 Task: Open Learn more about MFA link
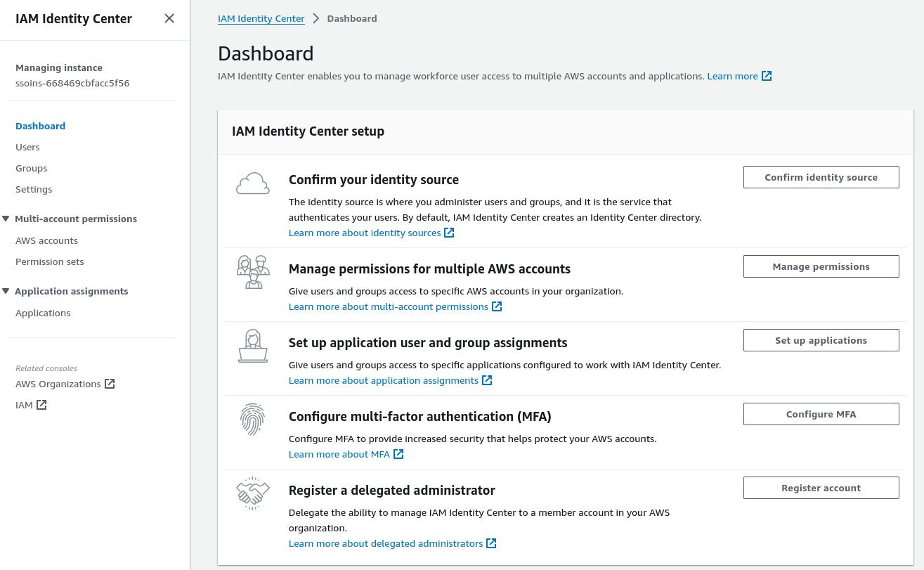coord(339,453)
